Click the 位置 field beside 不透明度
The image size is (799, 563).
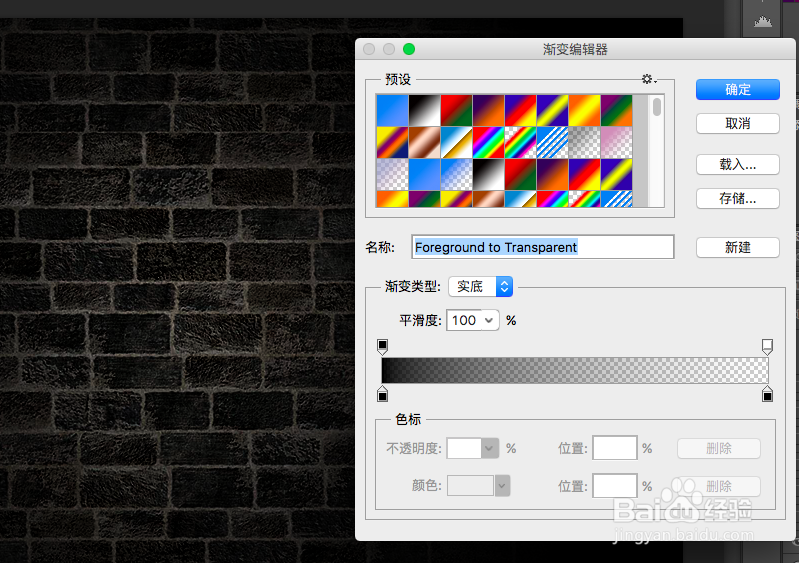tap(615, 448)
